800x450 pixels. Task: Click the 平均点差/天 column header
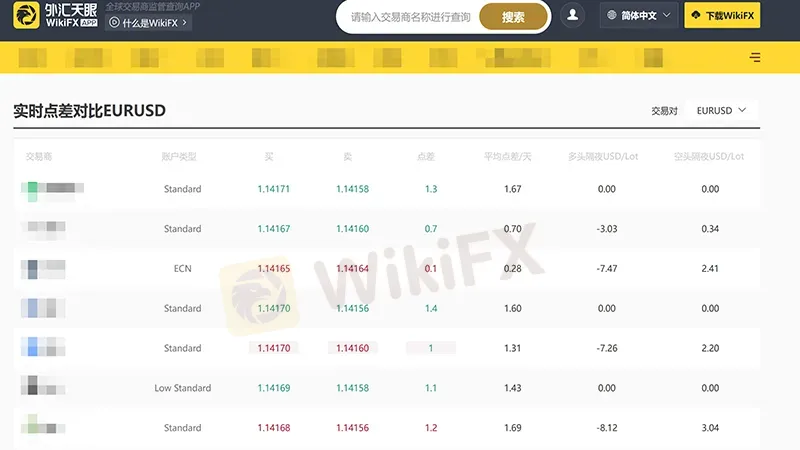click(x=508, y=157)
